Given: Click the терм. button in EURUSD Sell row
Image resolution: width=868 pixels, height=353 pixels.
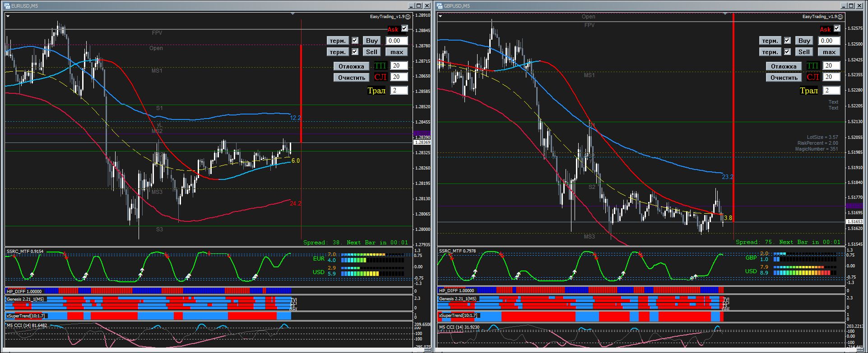Looking at the screenshot, I should pos(338,52).
